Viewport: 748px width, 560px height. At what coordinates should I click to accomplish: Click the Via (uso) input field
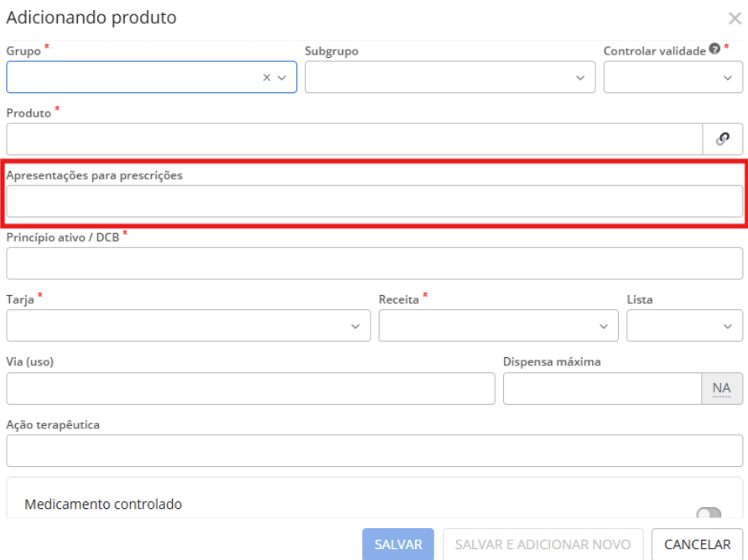250,388
